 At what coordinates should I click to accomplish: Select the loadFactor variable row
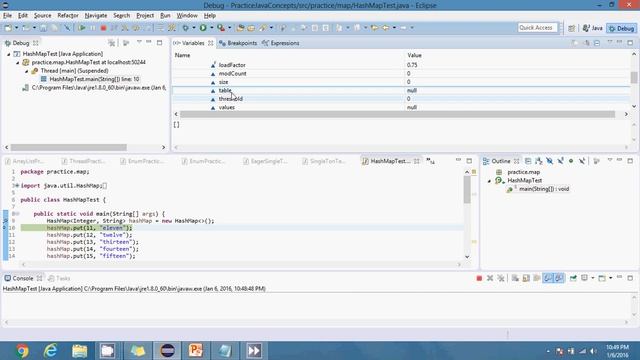click(x=401, y=65)
